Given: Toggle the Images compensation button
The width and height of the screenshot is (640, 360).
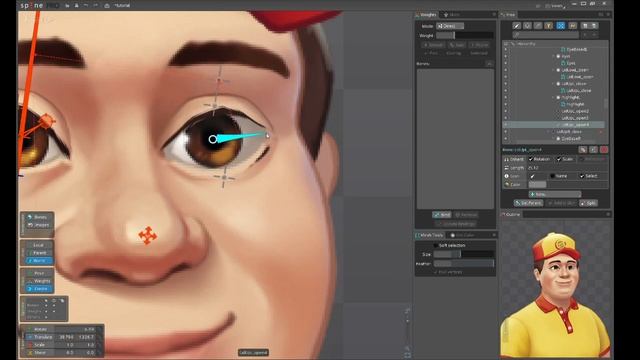Looking at the screenshot, I should click(x=39, y=225).
